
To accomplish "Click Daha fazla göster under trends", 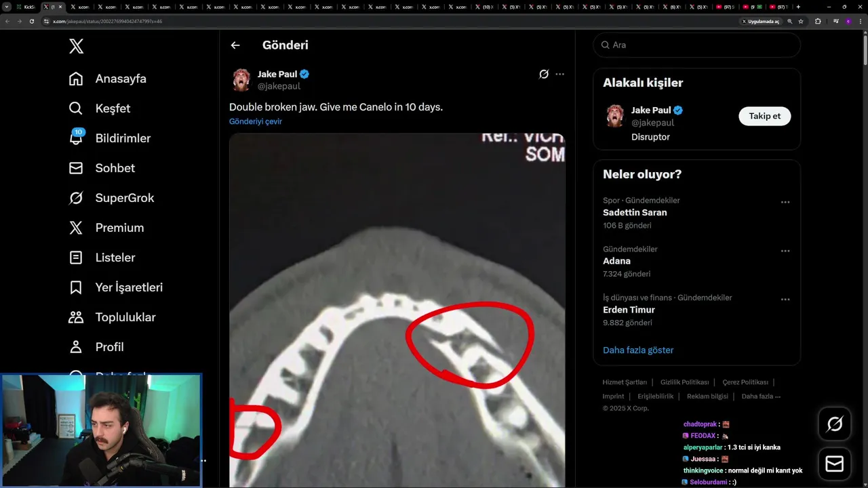I will (638, 350).
